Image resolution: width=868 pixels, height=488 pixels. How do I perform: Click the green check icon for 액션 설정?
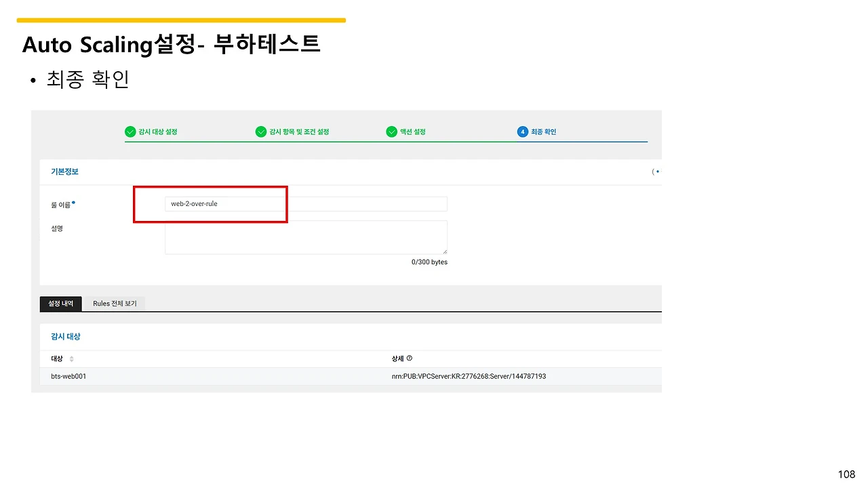coord(391,131)
